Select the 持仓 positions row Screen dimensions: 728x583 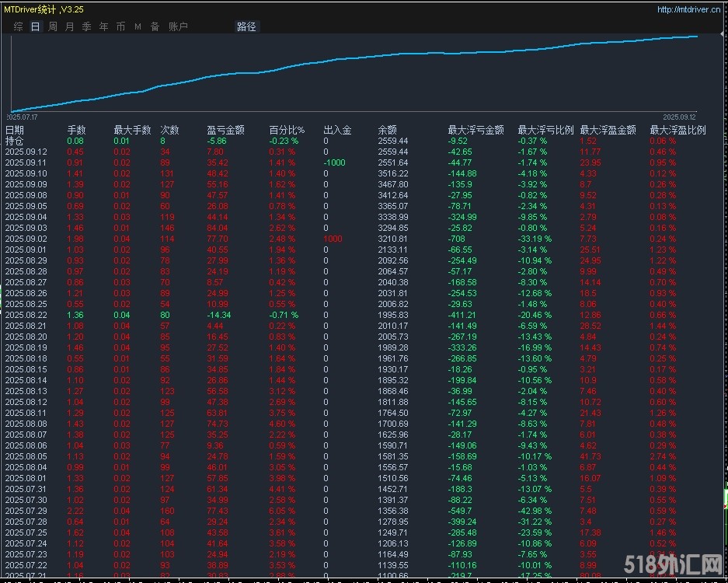[15, 141]
